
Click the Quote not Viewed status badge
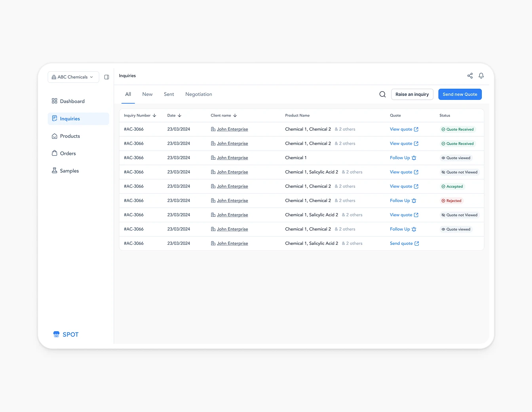[x=459, y=172]
